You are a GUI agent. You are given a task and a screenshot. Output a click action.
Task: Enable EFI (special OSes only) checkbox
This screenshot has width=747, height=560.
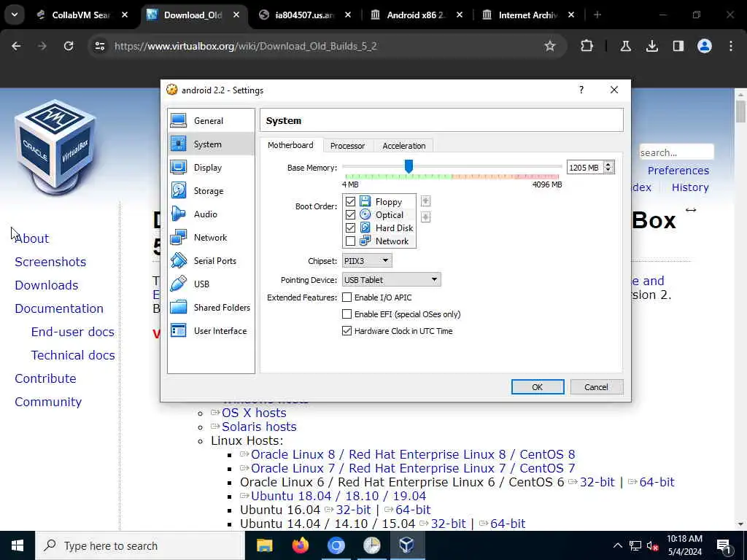pos(347,314)
